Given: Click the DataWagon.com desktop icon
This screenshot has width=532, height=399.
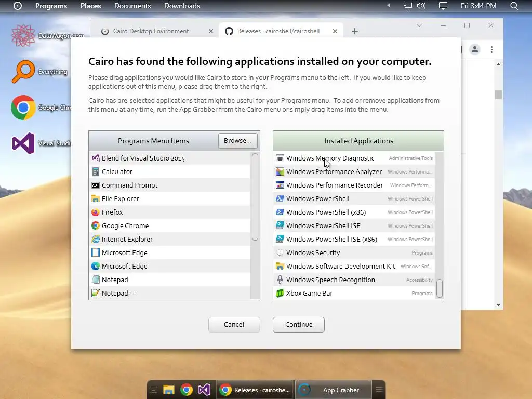Looking at the screenshot, I should [x=23, y=36].
